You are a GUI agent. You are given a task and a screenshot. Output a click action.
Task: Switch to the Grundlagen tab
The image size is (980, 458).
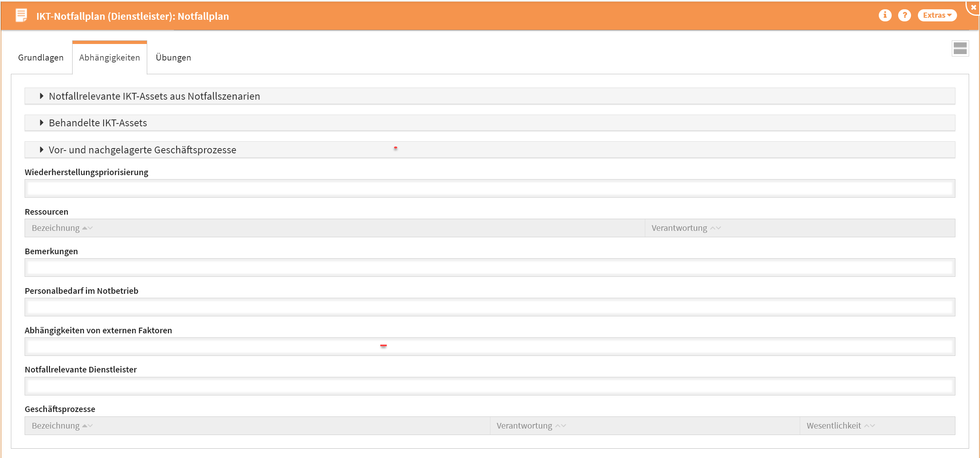click(41, 57)
